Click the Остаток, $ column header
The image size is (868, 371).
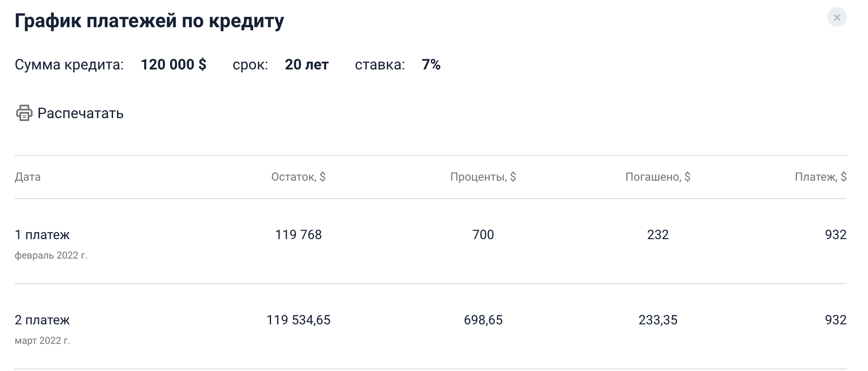tap(298, 177)
